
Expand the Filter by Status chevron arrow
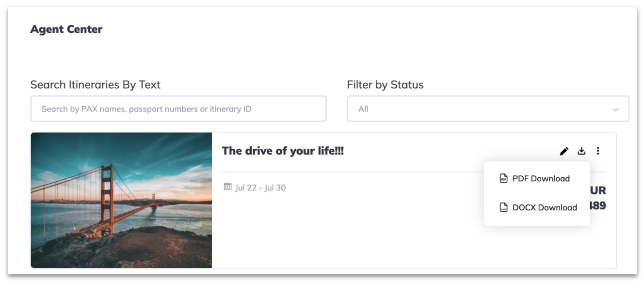click(x=616, y=110)
